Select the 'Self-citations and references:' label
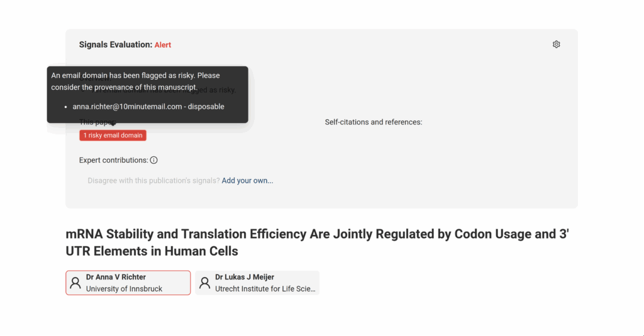The width and height of the screenshot is (644, 336). pyautogui.click(x=374, y=122)
